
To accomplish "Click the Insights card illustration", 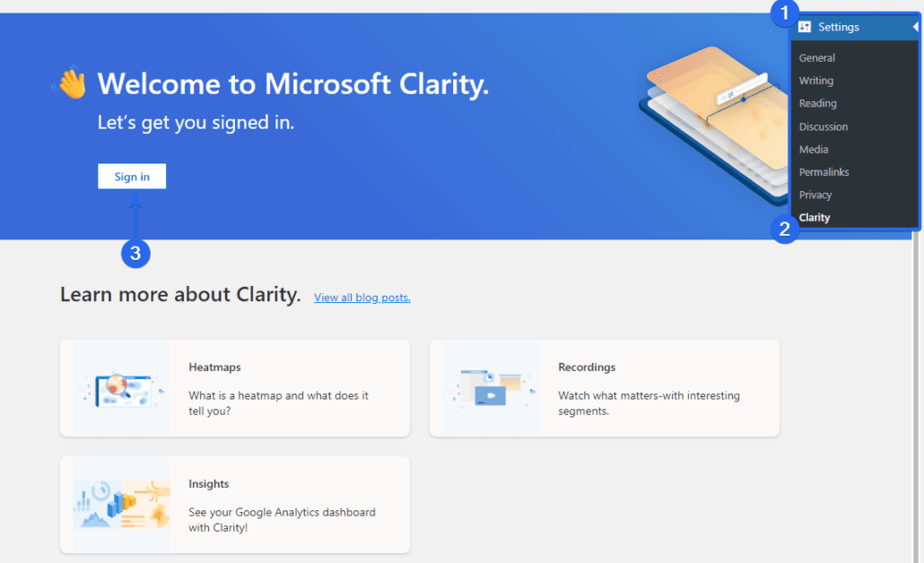I will [121, 505].
